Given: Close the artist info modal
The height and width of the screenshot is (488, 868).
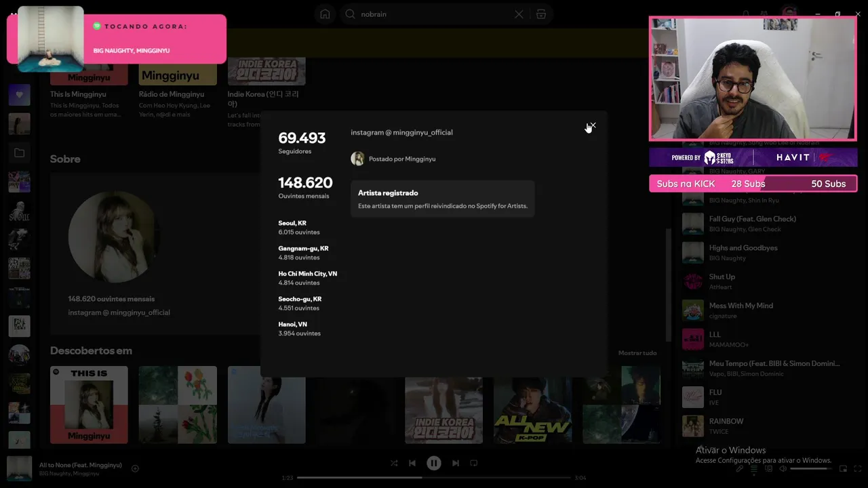Looking at the screenshot, I should pyautogui.click(x=592, y=125).
